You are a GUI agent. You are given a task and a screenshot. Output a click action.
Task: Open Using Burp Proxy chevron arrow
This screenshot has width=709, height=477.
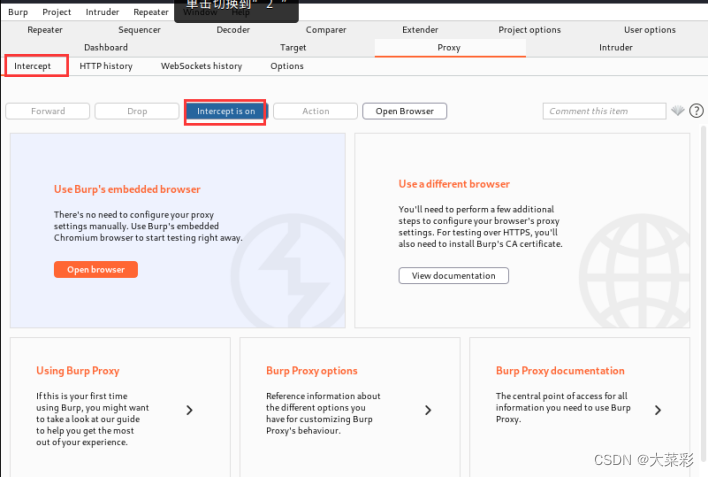pyautogui.click(x=189, y=410)
